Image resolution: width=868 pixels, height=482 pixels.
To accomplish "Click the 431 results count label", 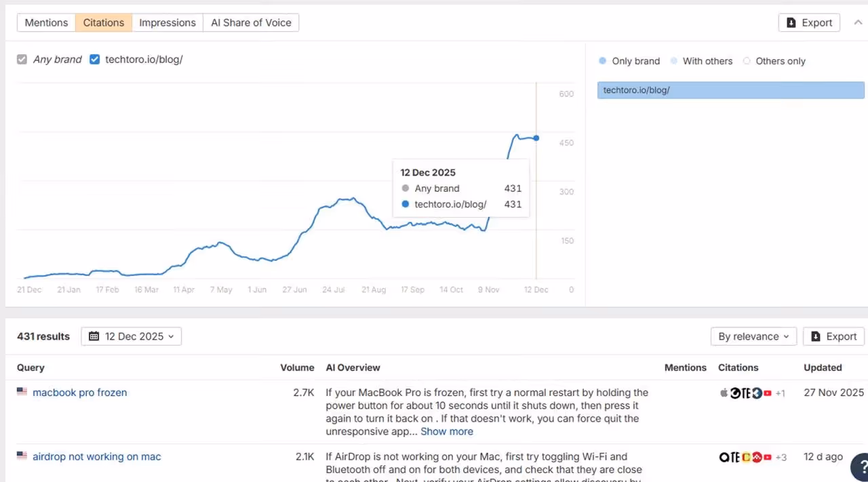I will [43, 336].
